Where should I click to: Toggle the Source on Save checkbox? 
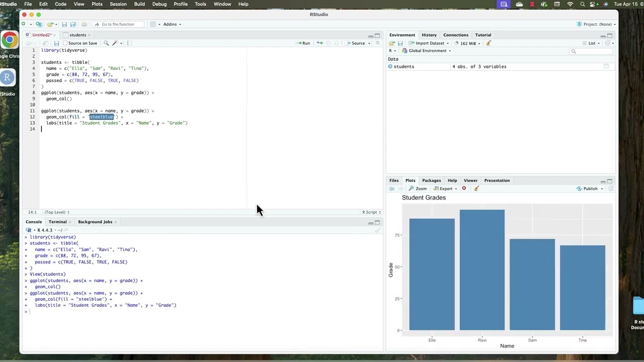(x=66, y=43)
